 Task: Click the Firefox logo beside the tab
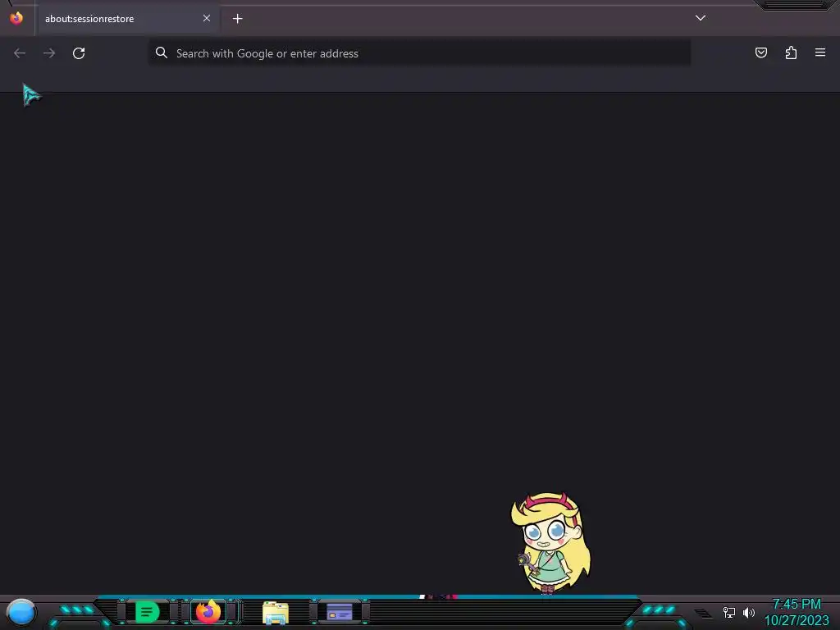pyautogui.click(x=16, y=18)
